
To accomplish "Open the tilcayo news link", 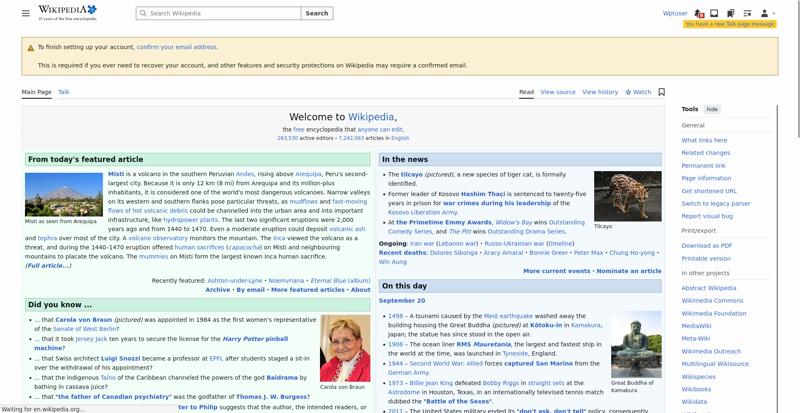I will click(411, 175).
